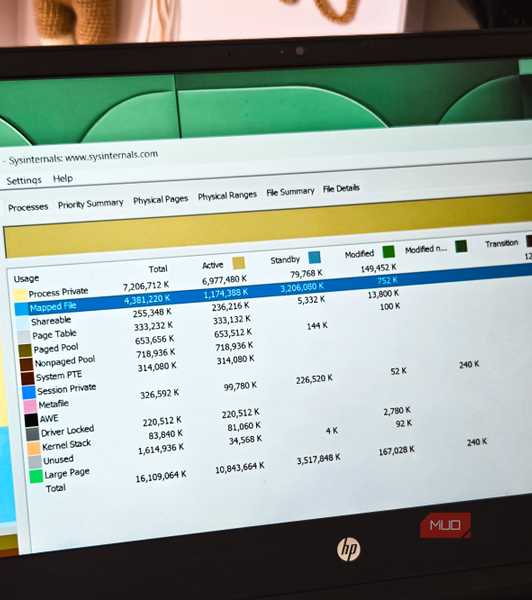Click the 167,028 K modified total
The height and width of the screenshot is (600, 532).
pyautogui.click(x=396, y=451)
